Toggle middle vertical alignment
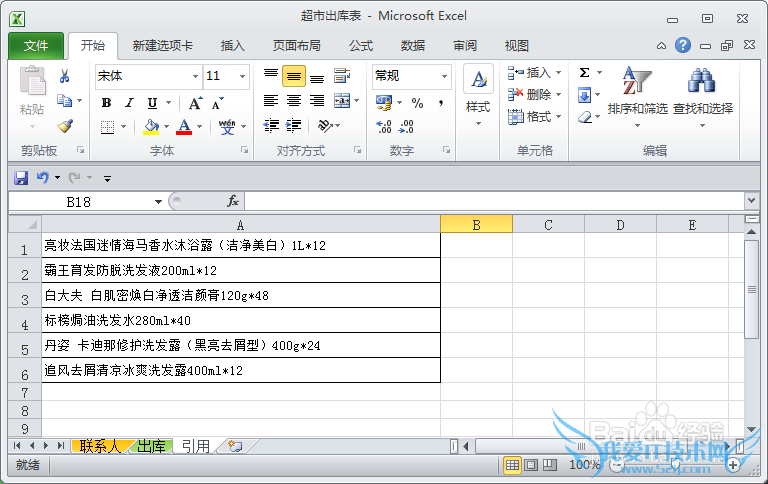Screen dimensions: 768x484 [294, 76]
